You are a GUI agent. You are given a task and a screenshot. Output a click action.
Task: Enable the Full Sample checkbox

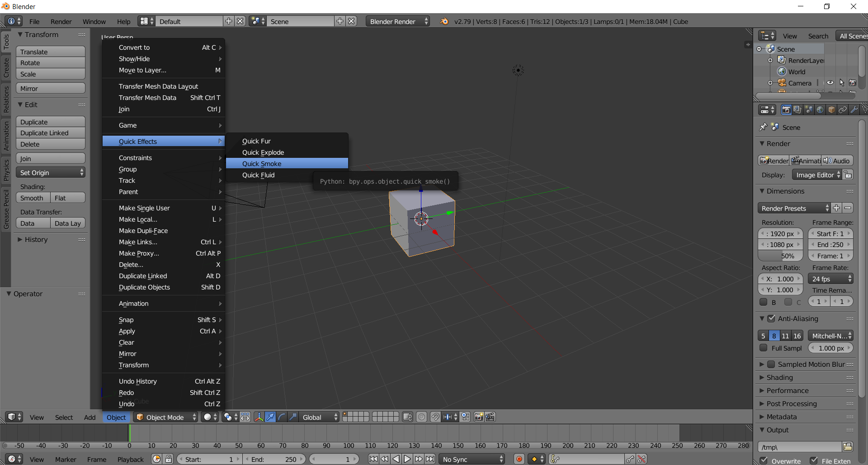pyautogui.click(x=764, y=348)
